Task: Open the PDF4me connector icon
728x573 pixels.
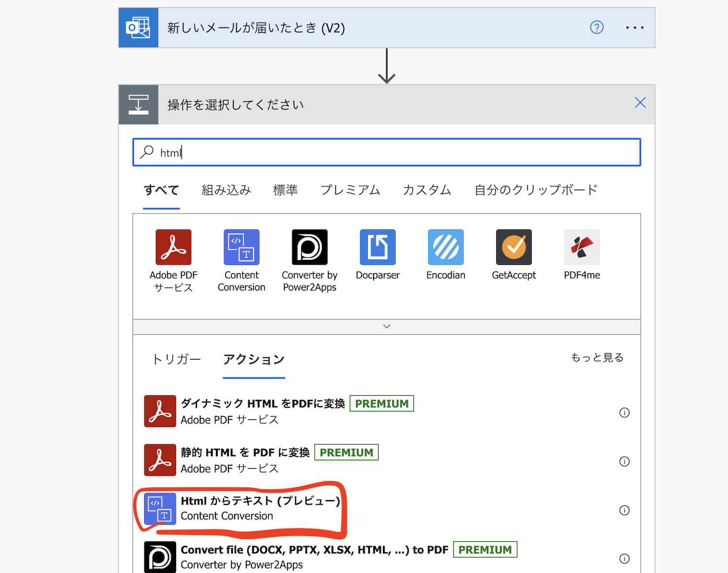Action: 581,247
